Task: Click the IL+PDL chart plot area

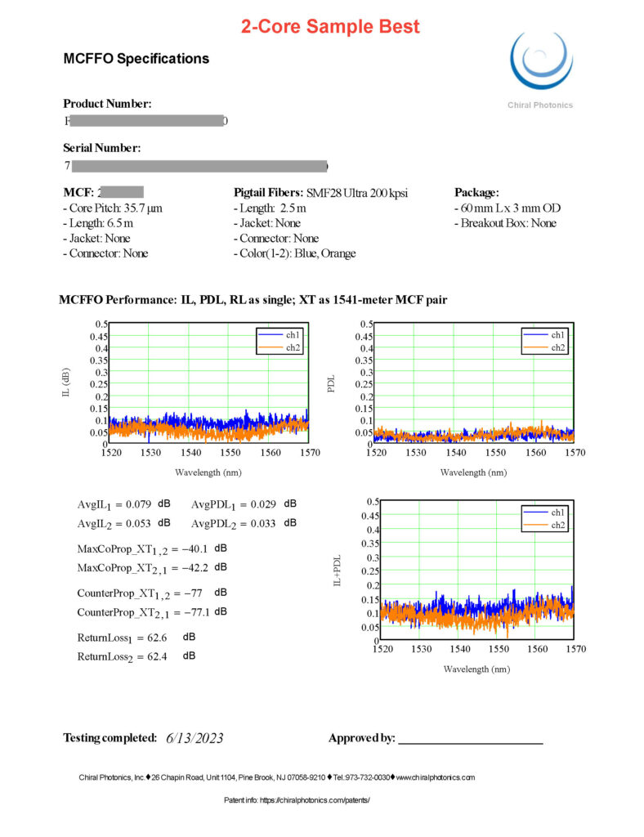Action: click(x=476, y=570)
